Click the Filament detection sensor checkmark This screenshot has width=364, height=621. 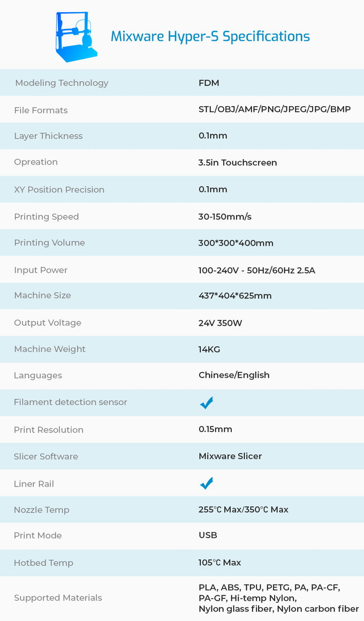pos(207,403)
